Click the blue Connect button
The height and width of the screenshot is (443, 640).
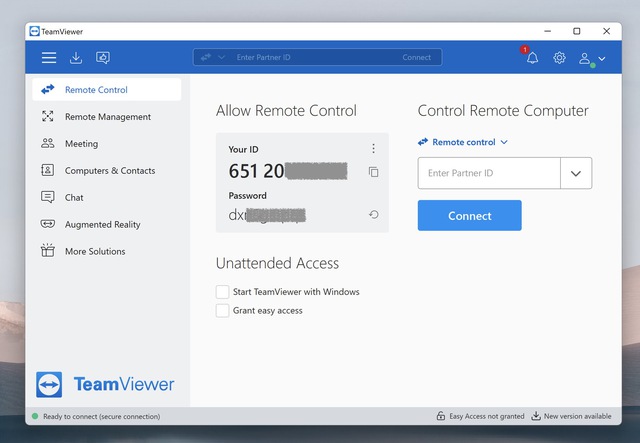[469, 216]
